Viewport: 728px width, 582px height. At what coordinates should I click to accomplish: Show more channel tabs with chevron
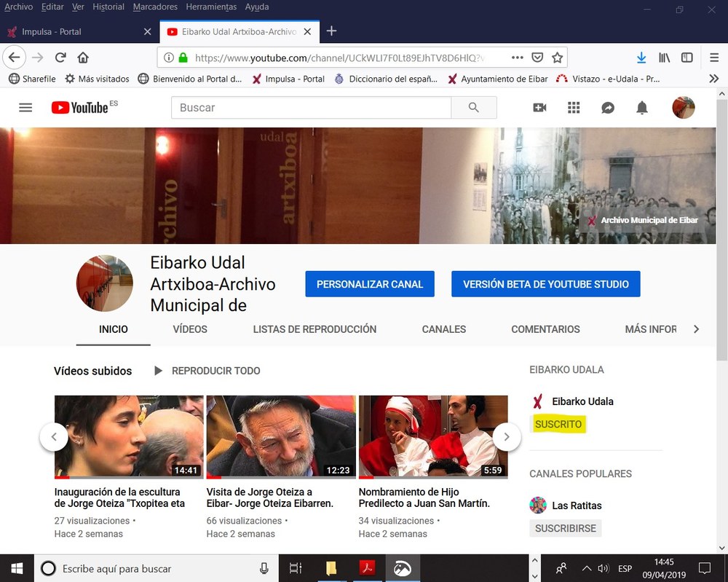[696, 329]
